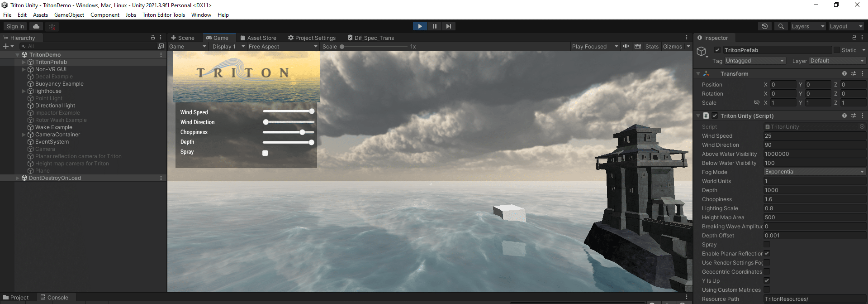Open the Game view three-dot menu
Image resolution: width=868 pixels, height=304 pixels.
point(687,38)
